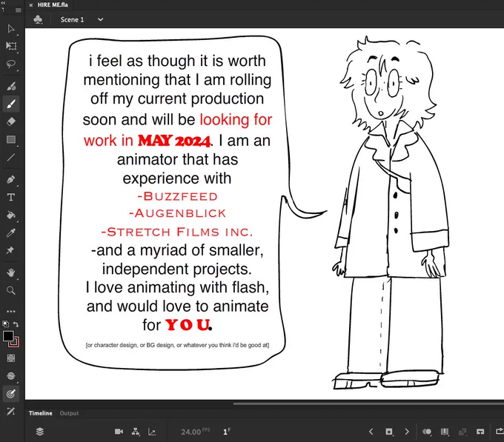Select the Line tool
Viewport: 504px width, 442px height.
point(11,157)
